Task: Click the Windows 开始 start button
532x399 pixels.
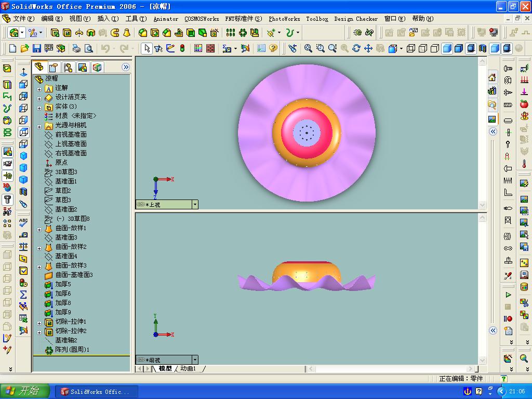Action: pyautogui.click(x=25, y=391)
